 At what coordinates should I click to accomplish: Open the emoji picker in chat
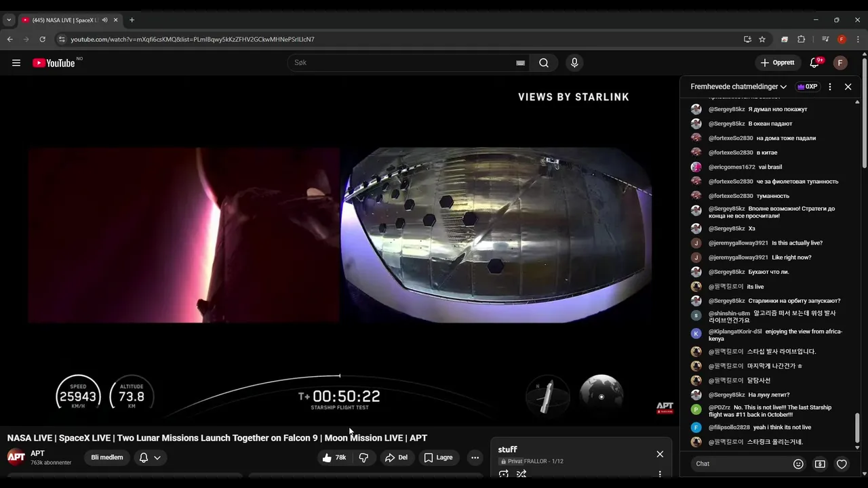tap(798, 464)
